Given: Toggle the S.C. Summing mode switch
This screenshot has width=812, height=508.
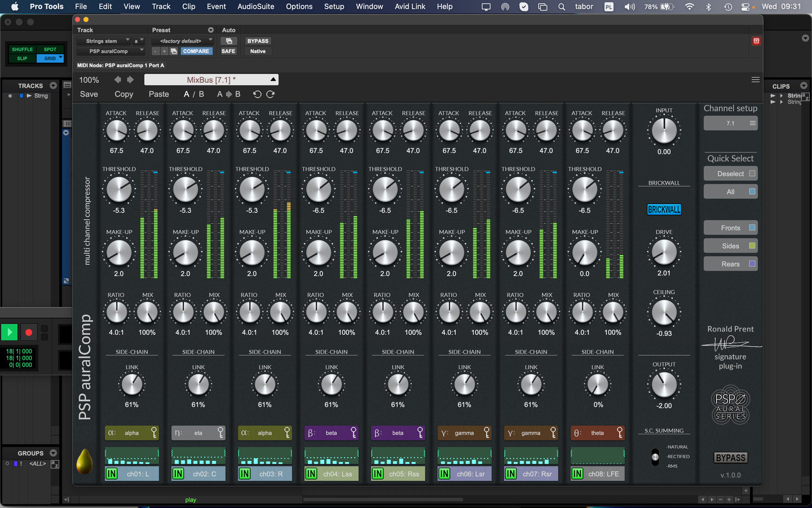Looking at the screenshot, I should [x=655, y=457].
